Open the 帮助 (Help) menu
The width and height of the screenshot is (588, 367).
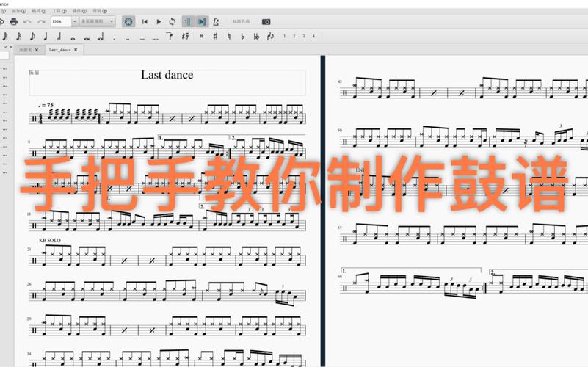click(100, 11)
